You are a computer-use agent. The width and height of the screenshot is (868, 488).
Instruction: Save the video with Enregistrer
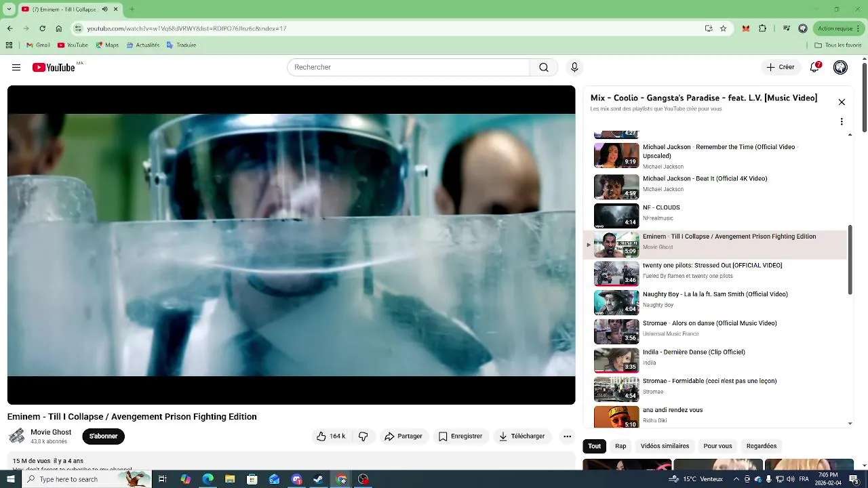[460, 436]
